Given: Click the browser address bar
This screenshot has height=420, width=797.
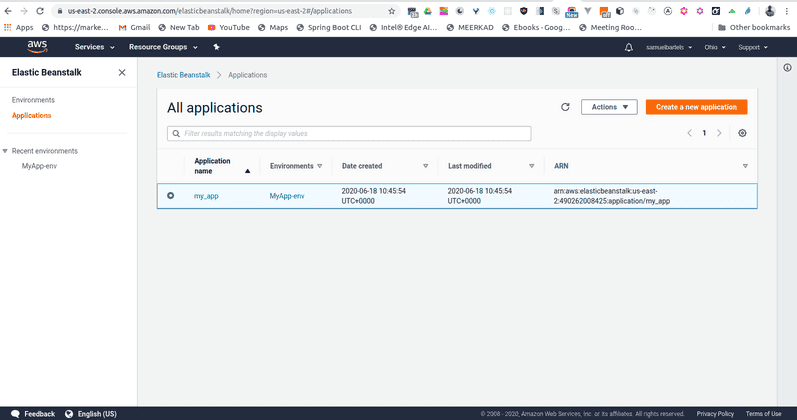Looking at the screenshot, I should (224, 11).
